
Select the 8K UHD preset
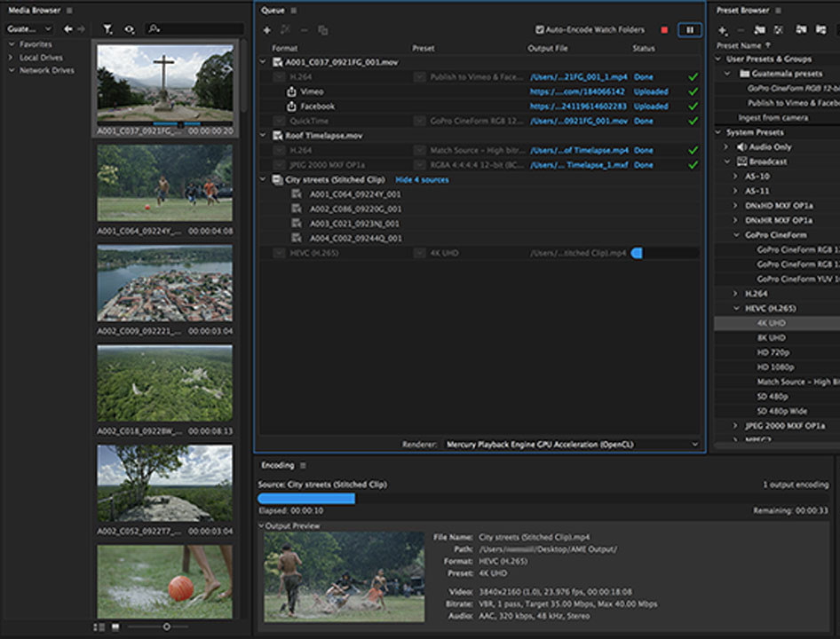(x=771, y=337)
